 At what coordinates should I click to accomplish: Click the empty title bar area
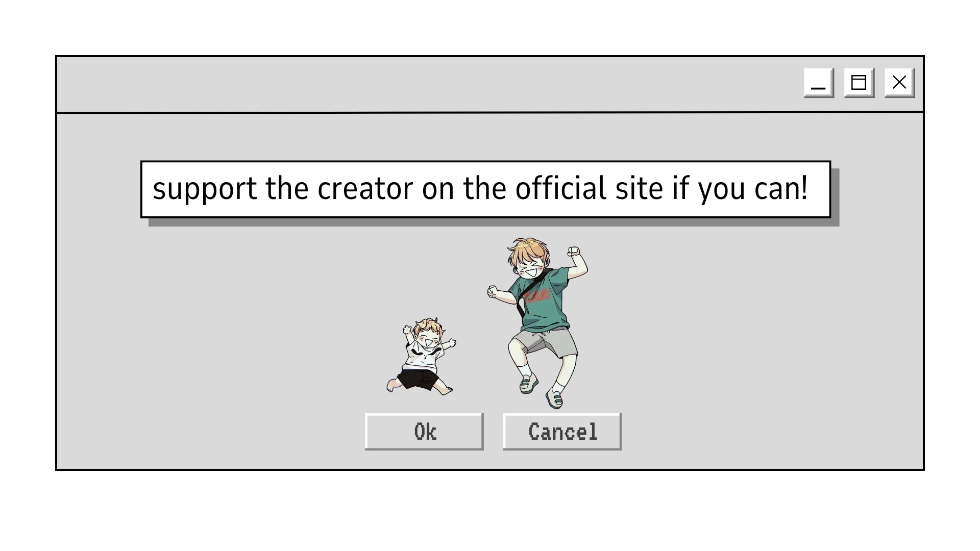click(x=429, y=84)
